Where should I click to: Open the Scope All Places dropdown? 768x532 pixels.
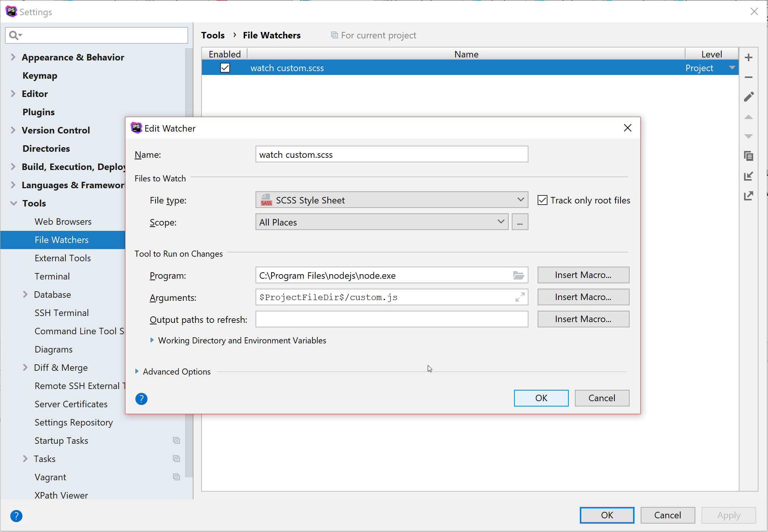(x=382, y=222)
